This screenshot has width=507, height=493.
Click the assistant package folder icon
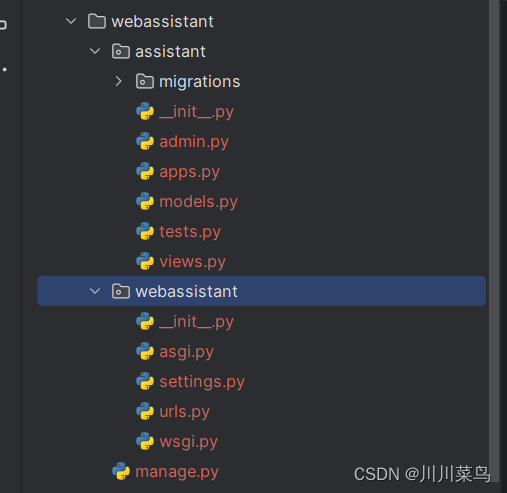[121, 51]
